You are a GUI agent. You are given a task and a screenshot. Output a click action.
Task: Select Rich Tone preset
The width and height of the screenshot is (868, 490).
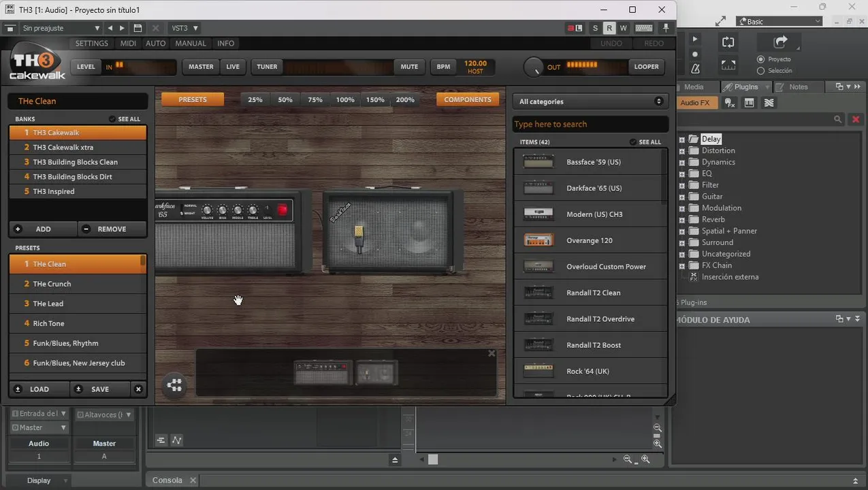[78, 323]
